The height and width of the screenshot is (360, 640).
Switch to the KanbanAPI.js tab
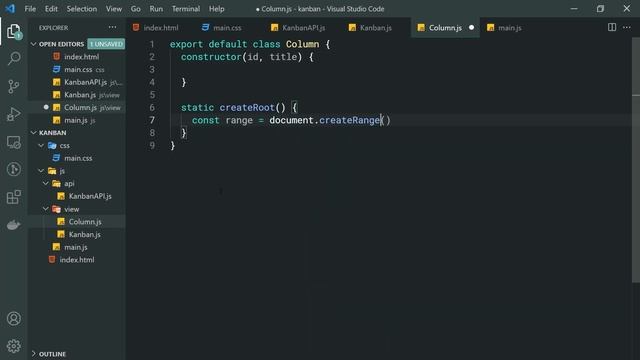point(298,28)
